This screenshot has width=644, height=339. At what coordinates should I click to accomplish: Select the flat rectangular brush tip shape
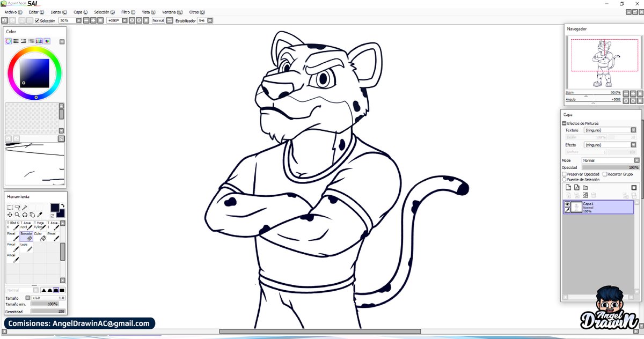tap(62, 290)
